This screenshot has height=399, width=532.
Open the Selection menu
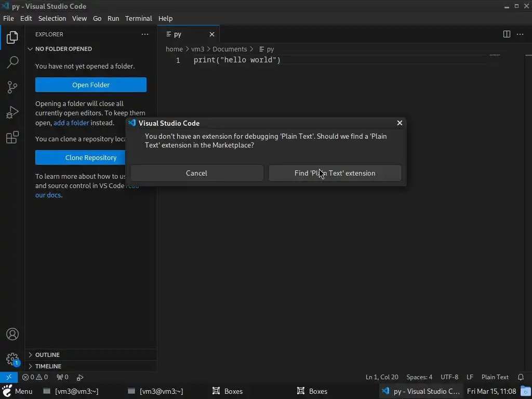pos(52,18)
